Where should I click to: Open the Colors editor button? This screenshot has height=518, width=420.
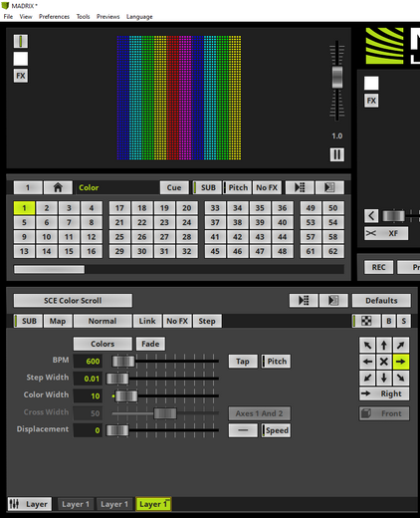click(103, 344)
